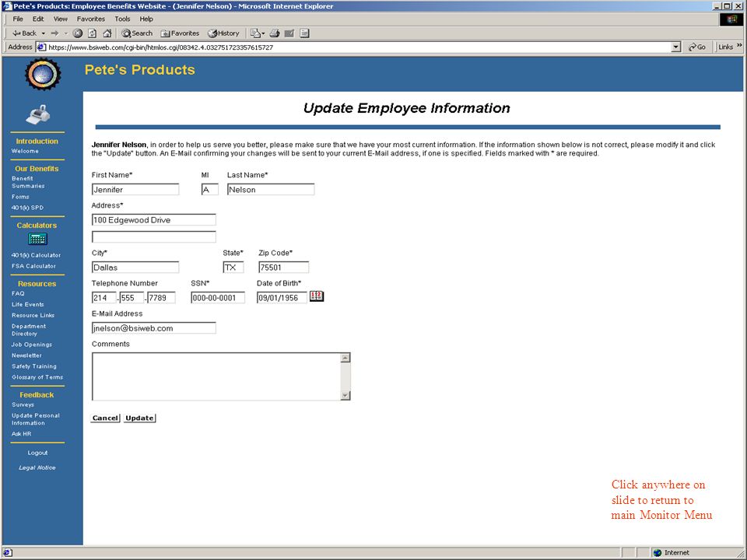The width and height of the screenshot is (747, 560).
Task: Open the Glossary of Terms link
Action: (x=37, y=377)
